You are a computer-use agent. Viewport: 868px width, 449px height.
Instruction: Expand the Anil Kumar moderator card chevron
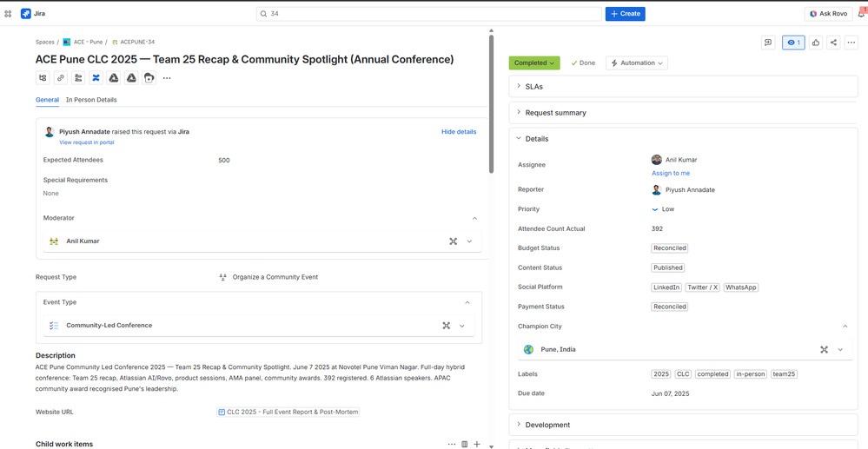[469, 241]
